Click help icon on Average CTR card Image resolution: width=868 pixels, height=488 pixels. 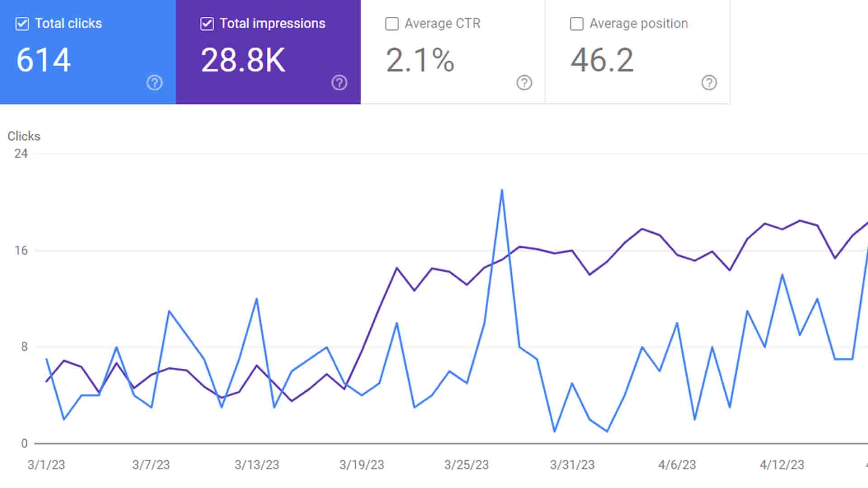[524, 83]
